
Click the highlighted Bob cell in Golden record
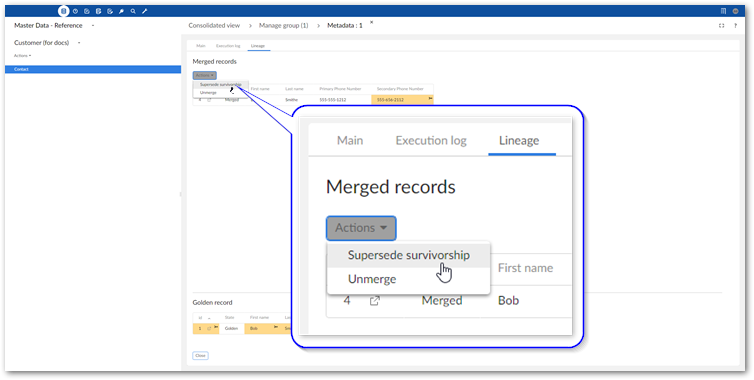pos(264,329)
